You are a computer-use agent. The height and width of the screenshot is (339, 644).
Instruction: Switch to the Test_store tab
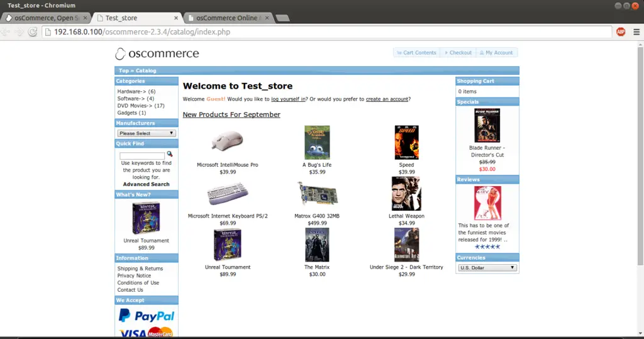(x=136, y=18)
